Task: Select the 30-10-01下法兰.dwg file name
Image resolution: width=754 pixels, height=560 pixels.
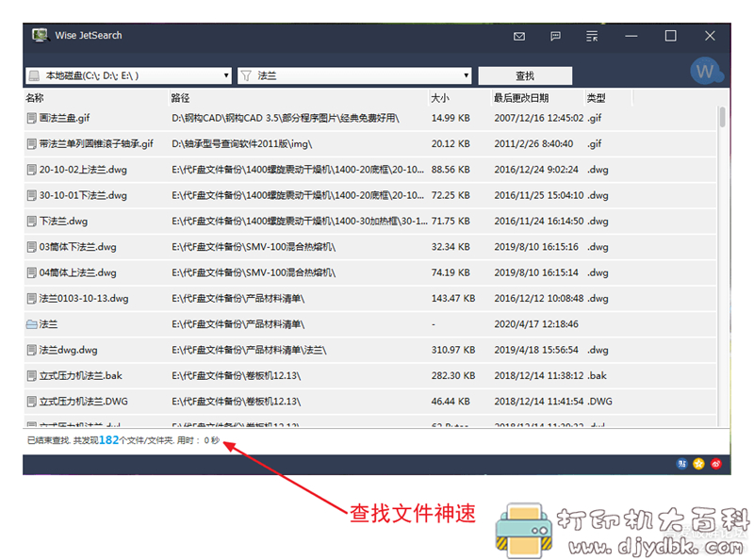Action: (83, 195)
